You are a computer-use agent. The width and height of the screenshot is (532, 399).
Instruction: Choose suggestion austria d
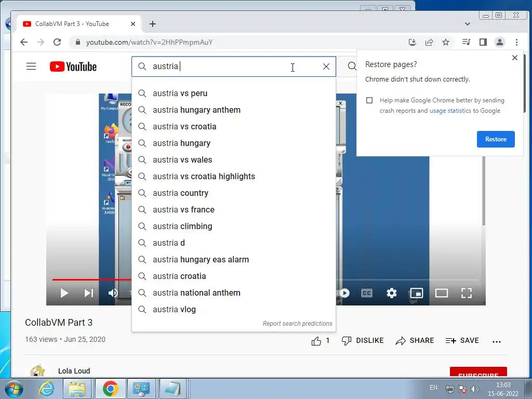234,243
